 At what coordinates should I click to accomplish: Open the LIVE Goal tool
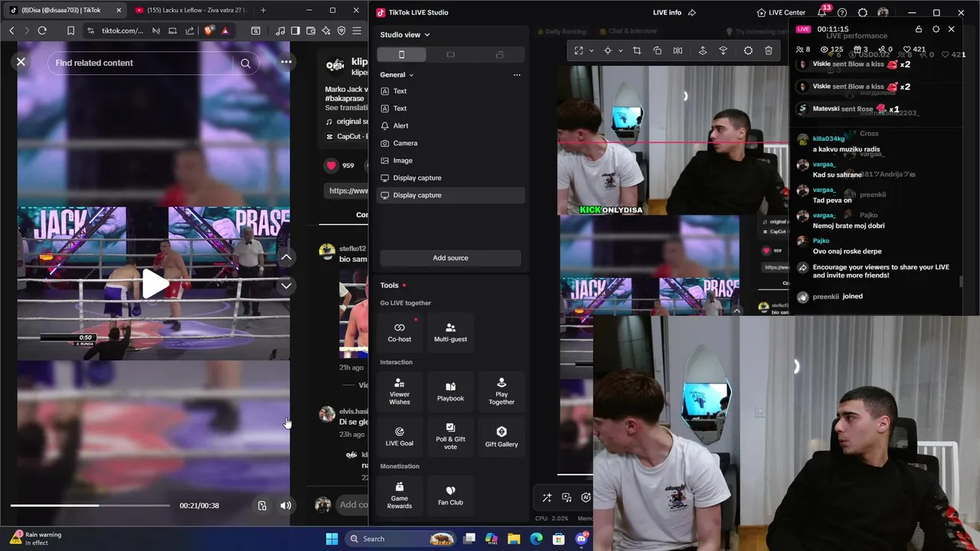(400, 436)
